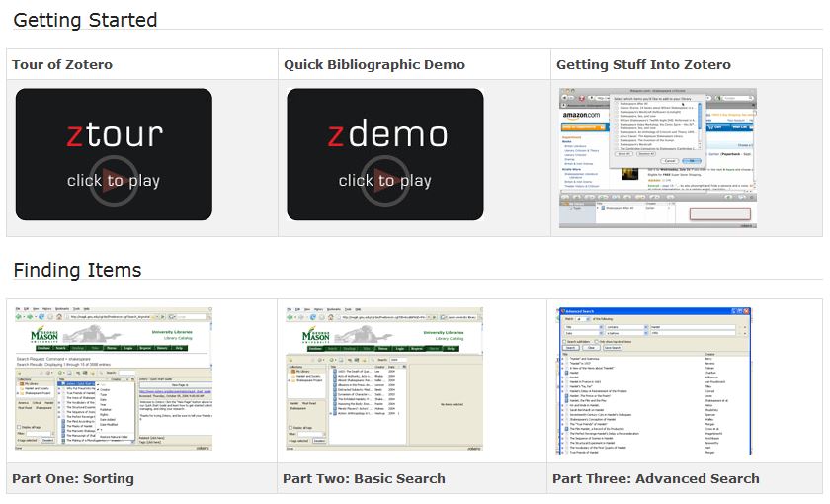Click the Part Three: Advanced Search caption

656,478
